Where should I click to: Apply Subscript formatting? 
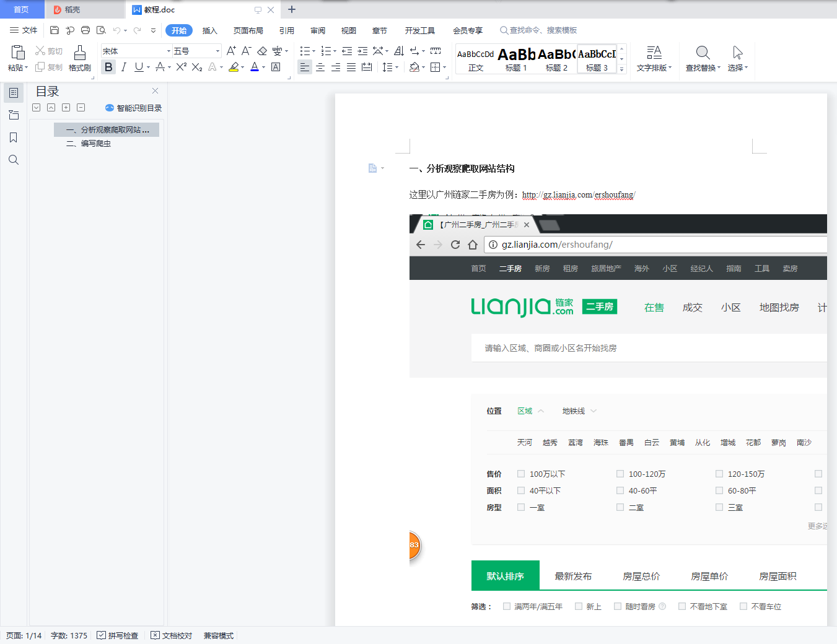pyautogui.click(x=197, y=67)
